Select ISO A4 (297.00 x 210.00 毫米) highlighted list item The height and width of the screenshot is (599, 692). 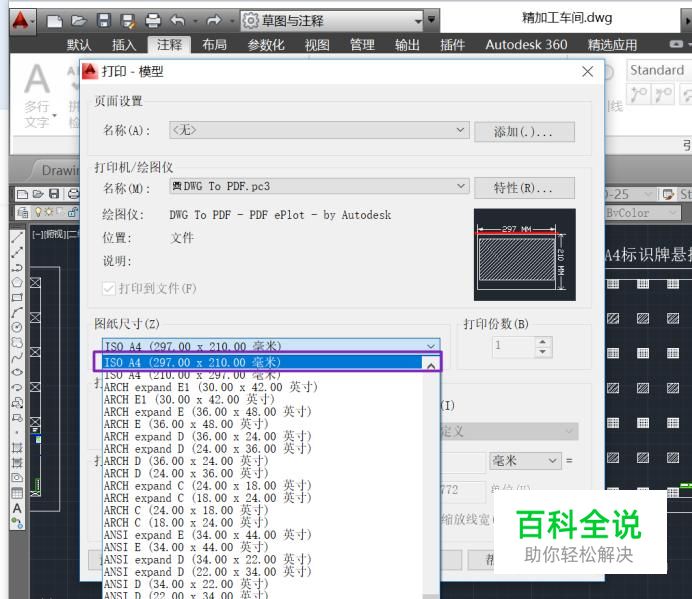point(263,362)
